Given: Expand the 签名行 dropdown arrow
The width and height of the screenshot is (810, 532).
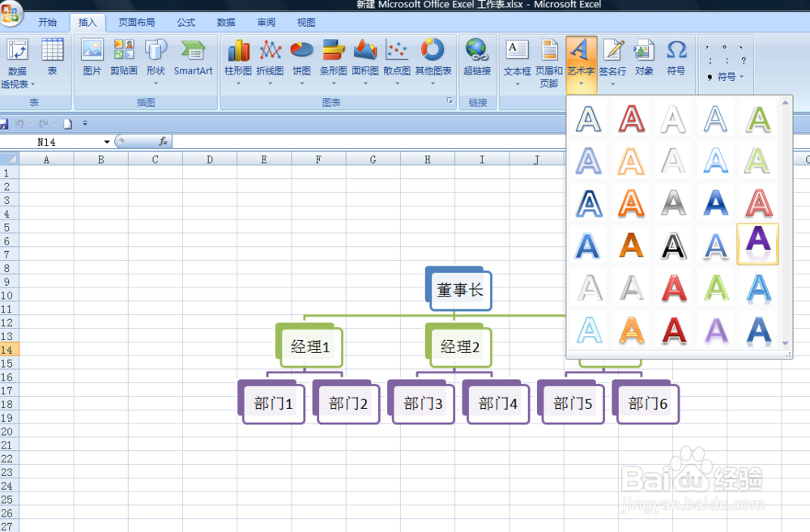Looking at the screenshot, I should [612, 83].
